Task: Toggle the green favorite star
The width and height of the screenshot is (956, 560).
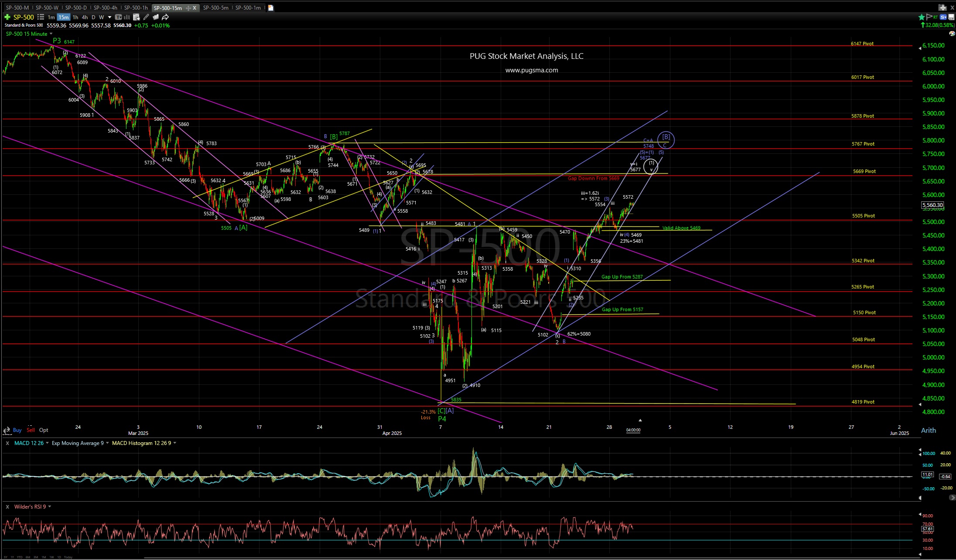Action: point(922,17)
